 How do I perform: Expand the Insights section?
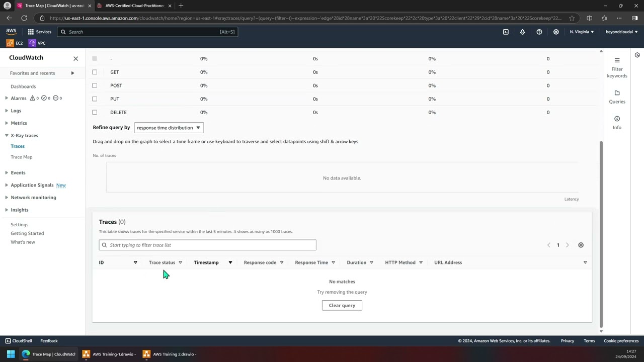[x=7, y=210]
